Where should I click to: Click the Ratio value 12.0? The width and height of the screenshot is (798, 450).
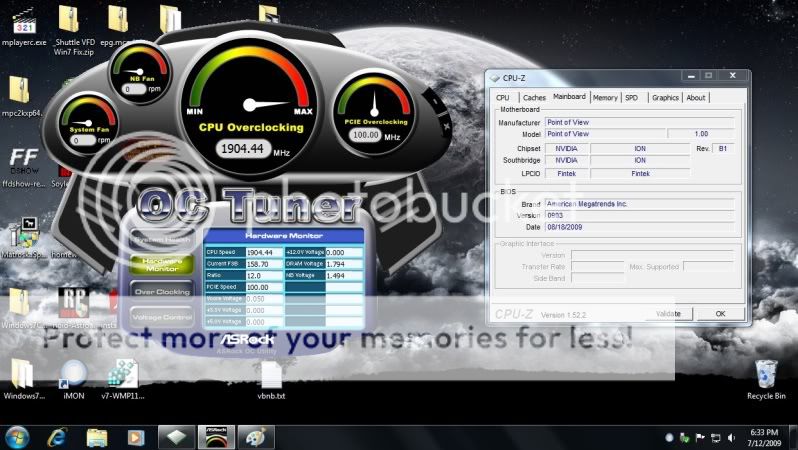coord(265,276)
